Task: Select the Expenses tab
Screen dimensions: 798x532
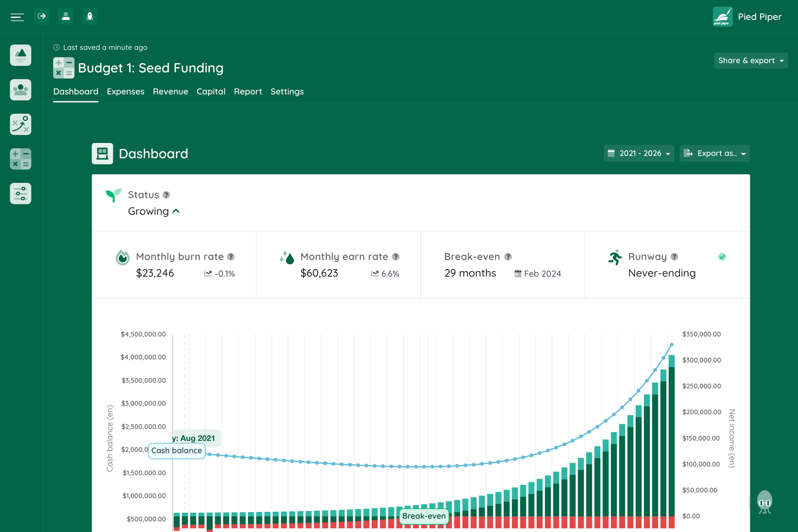Action: click(x=125, y=91)
